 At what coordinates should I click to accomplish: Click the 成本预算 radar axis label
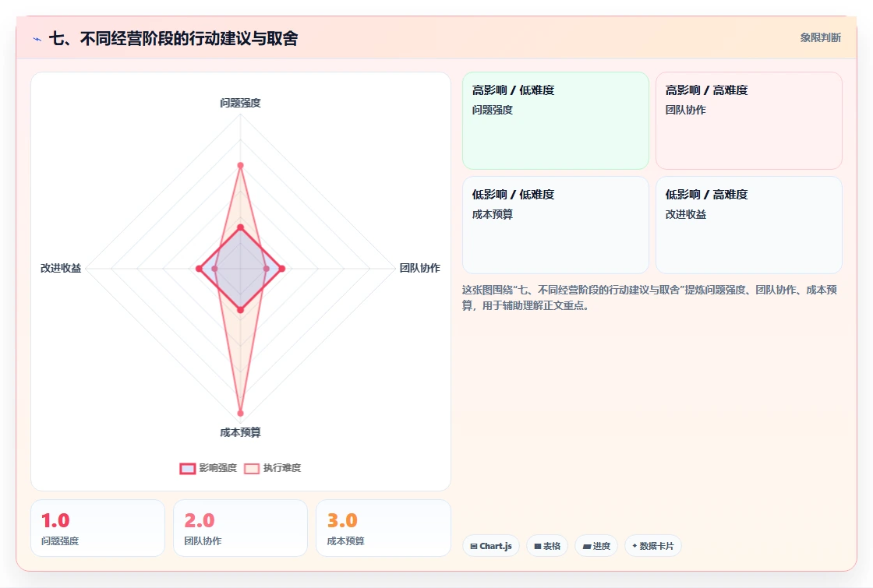click(240, 432)
